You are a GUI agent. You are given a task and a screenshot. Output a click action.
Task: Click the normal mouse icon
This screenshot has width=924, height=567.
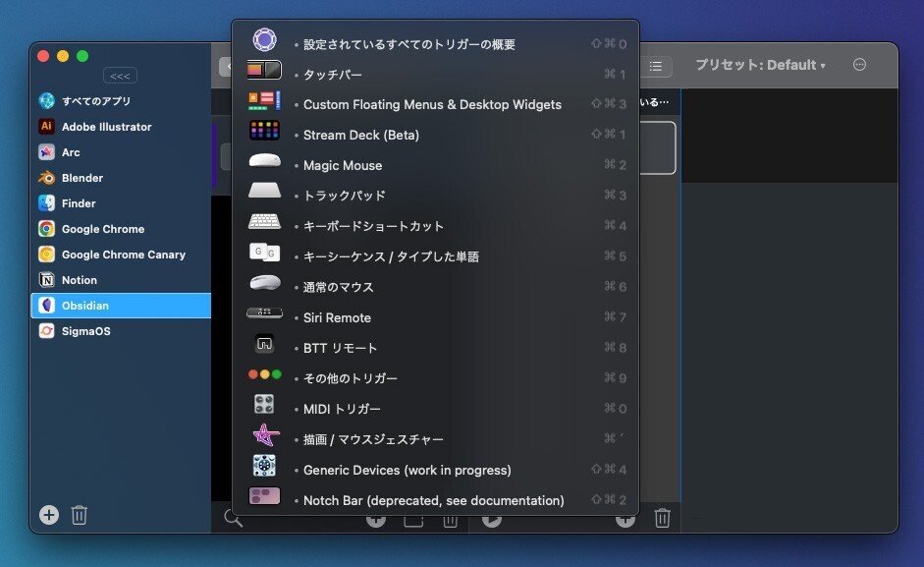(264, 283)
